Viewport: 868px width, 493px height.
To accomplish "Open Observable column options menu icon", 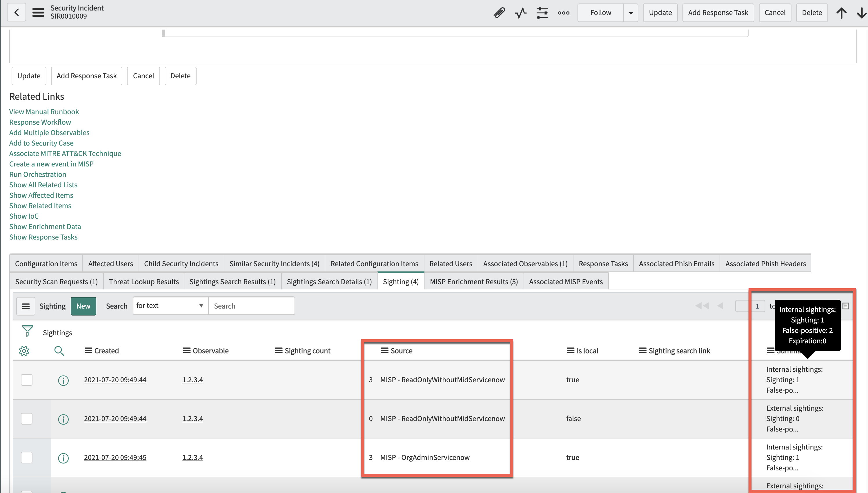I will pyautogui.click(x=186, y=350).
